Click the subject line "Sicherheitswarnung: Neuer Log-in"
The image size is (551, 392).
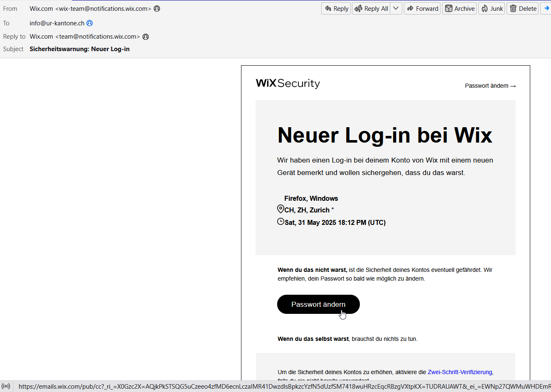(79, 49)
